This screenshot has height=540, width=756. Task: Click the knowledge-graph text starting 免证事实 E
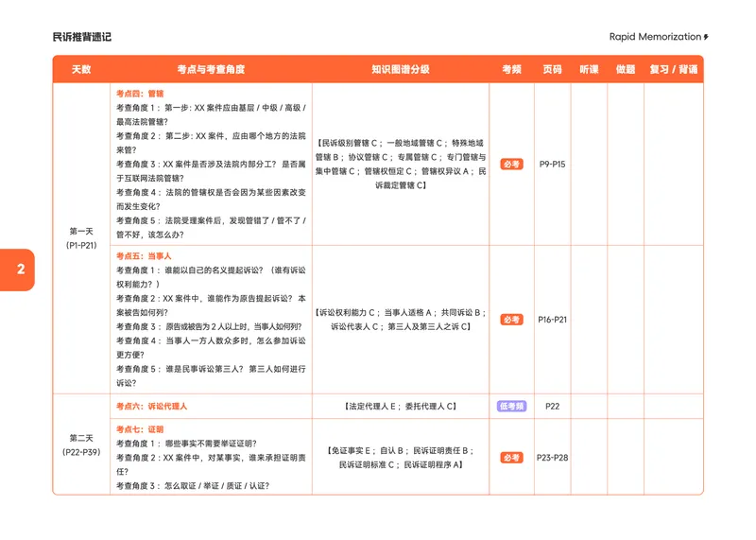click(x=401, y=458)
